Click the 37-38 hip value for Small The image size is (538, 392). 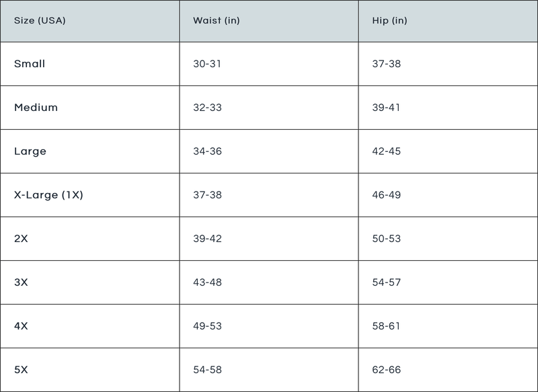(386, 64)
